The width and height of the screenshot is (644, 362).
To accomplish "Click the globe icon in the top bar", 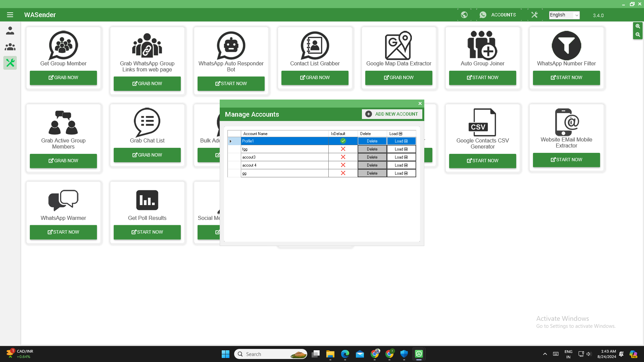I will click(464, 15).
